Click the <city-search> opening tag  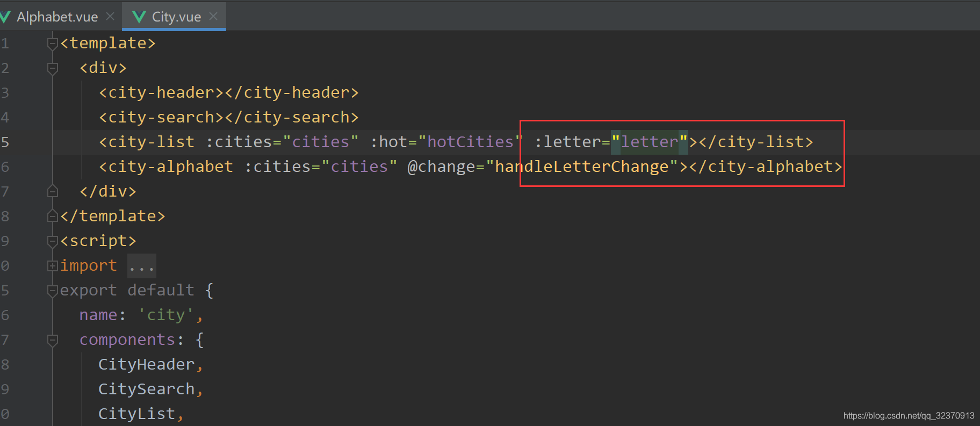pyautogui.click(x=161, y=117)
